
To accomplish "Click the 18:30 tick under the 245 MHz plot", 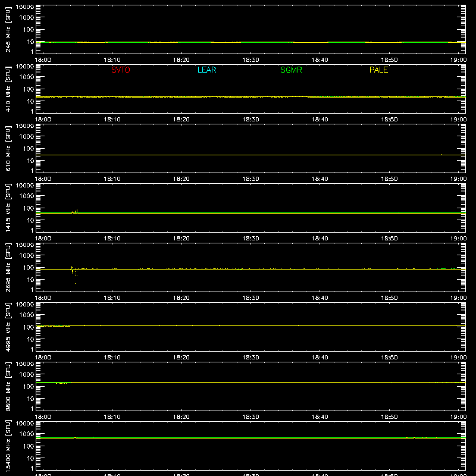I will 250,60.
